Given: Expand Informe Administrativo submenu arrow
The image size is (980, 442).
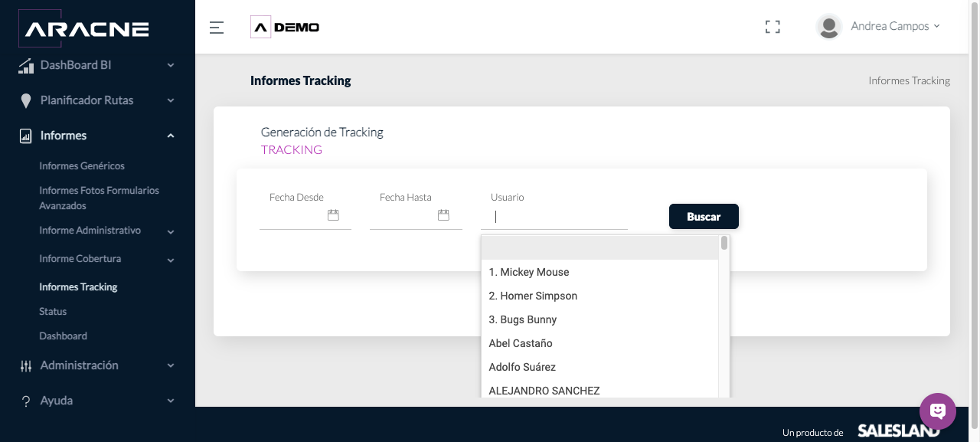Looking at the screenshot, I should tap(171, 231).
